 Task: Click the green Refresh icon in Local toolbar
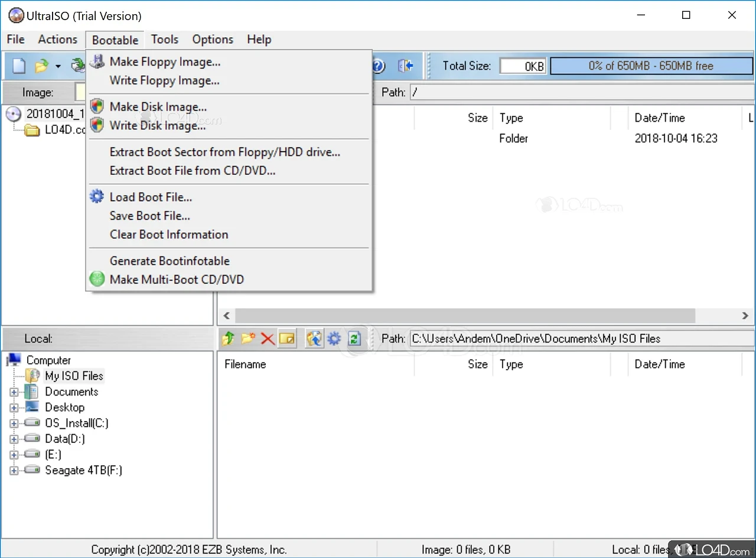354,338
